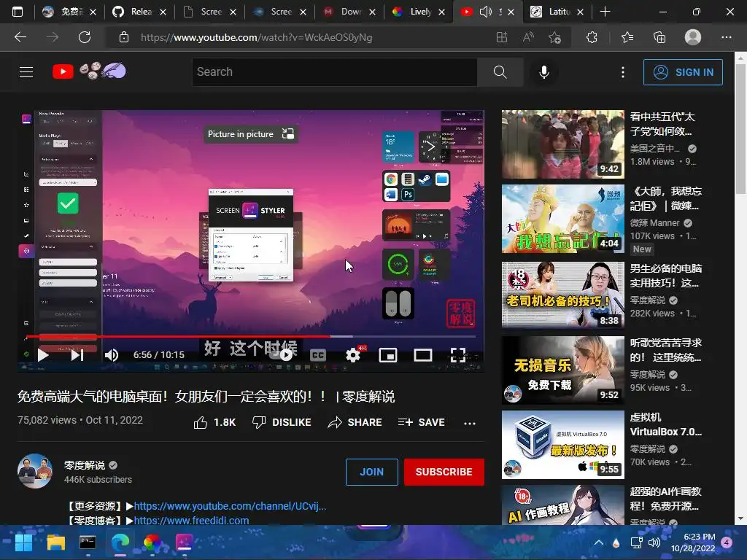Switch to theater mode
747x560 pixels.
click(423, 355)
